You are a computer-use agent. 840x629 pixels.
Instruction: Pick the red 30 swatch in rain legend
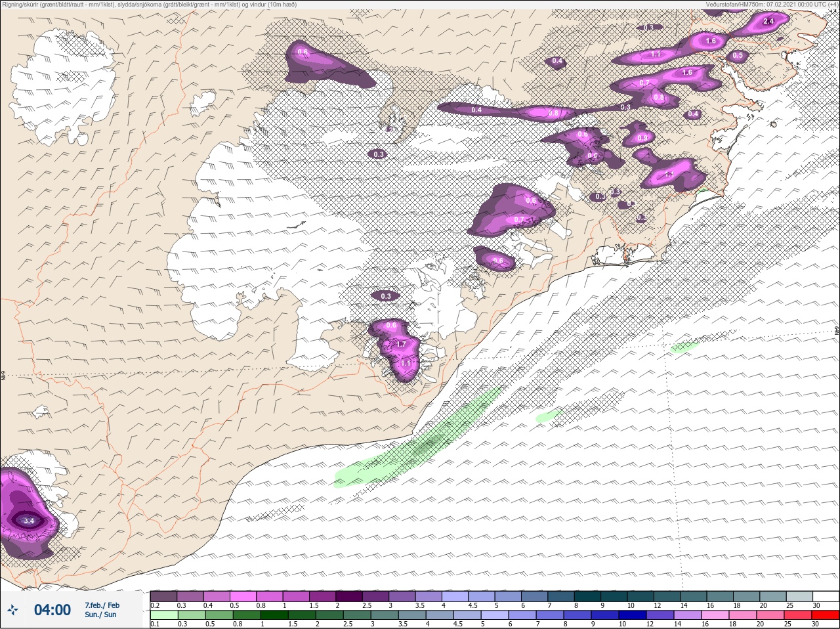825,615
